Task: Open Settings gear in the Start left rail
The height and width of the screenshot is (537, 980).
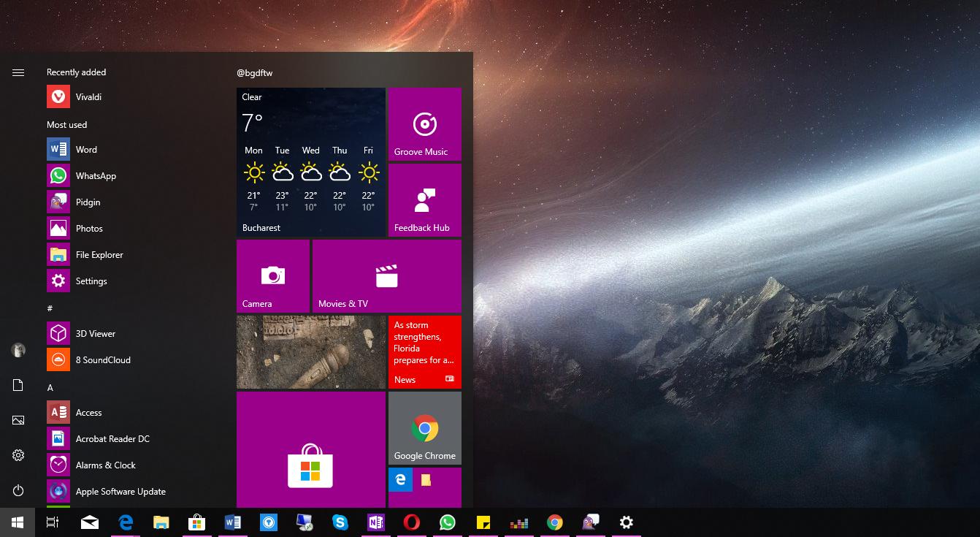Action: [x=18, y=455]
